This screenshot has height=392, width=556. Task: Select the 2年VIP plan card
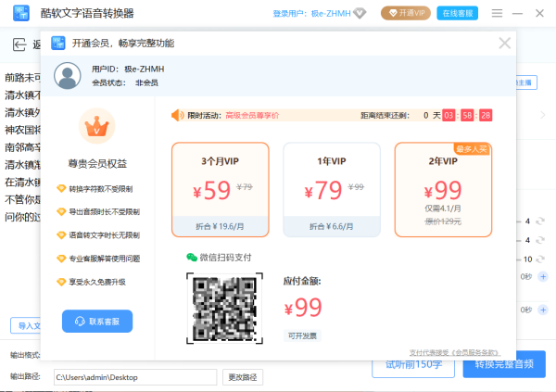[443, 189]
